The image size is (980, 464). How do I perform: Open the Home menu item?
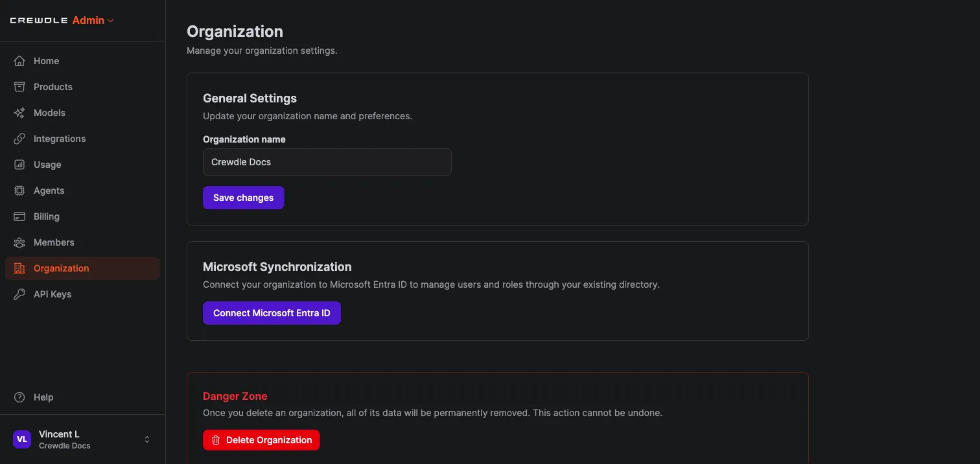tap(82, 61)
